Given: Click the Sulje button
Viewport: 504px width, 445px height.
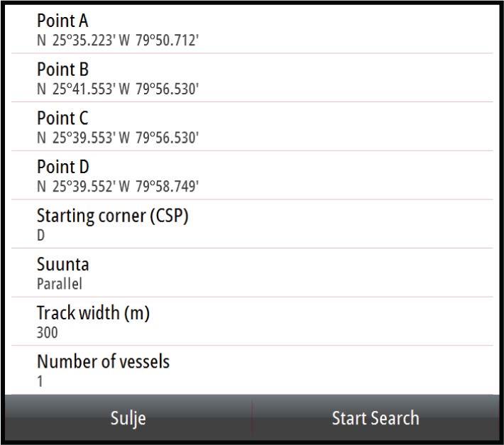Looking at the screenshot, I should coord(128,418).
